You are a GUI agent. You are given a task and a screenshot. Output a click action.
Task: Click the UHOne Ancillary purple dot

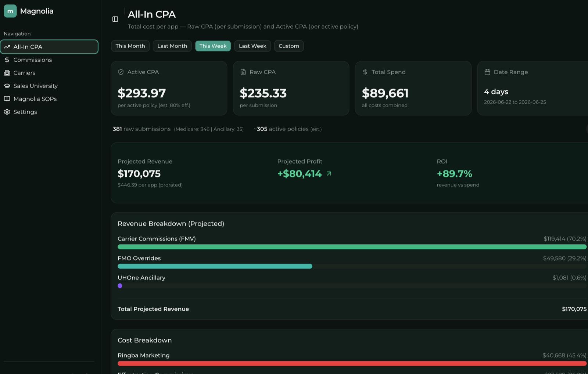[x=120, y=286]
